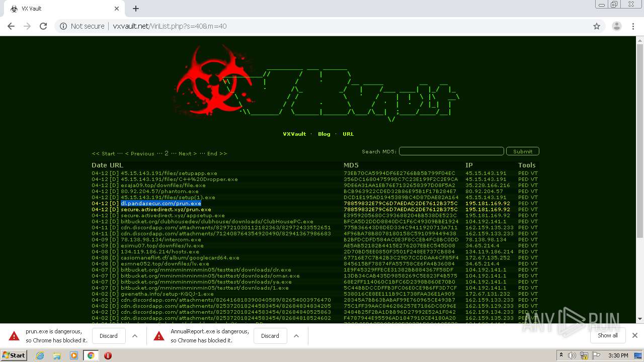Launch Internet Explorer from taskbar
The width and height of the screenshot is (644, 362).
coord(40,355)
